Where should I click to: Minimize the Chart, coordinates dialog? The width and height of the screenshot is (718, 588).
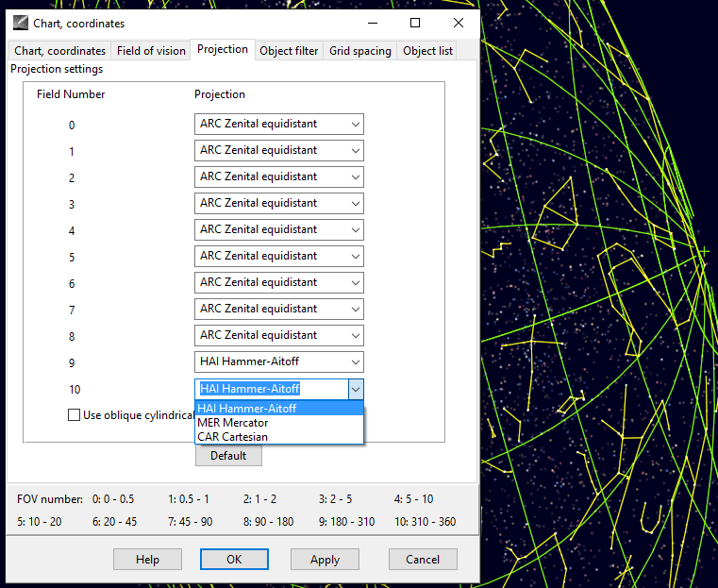[x=373, y=23]
